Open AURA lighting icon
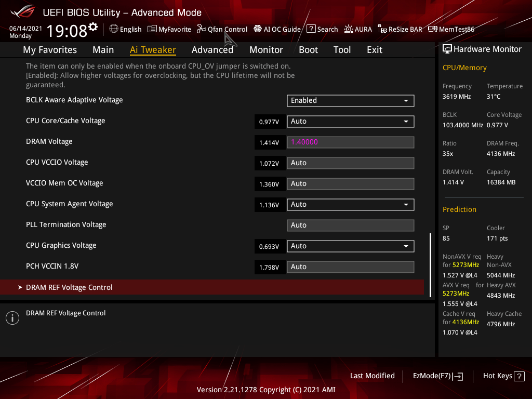Image resolution: width=532 pixels, height=399 pixels. [349, 29]
